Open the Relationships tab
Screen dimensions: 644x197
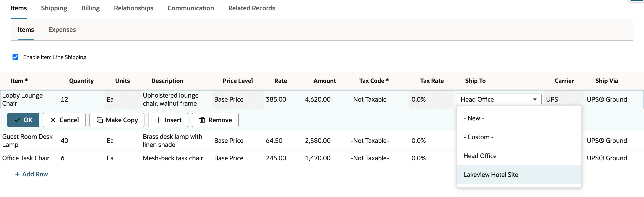pos(133,8)
